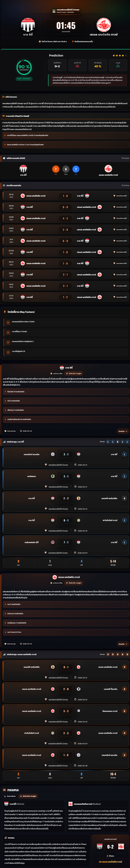
Task: Select GOALKOL Insight tab under Bath City section
Action: 74,373
